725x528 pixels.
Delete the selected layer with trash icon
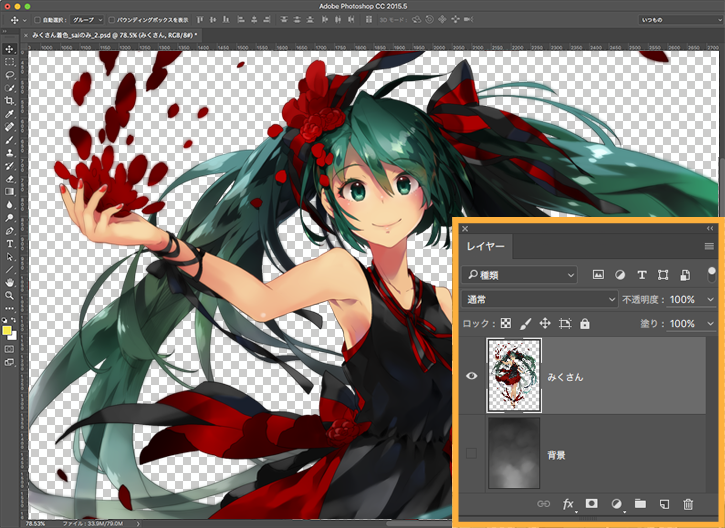(688, 503)
